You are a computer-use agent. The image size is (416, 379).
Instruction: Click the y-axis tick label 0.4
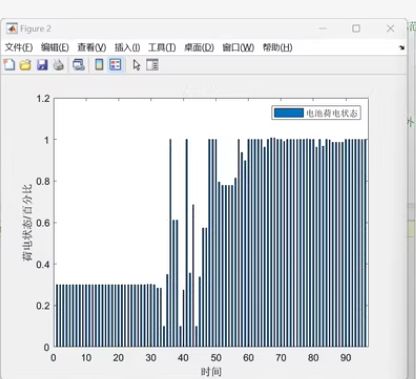click(x=43, y=265)
